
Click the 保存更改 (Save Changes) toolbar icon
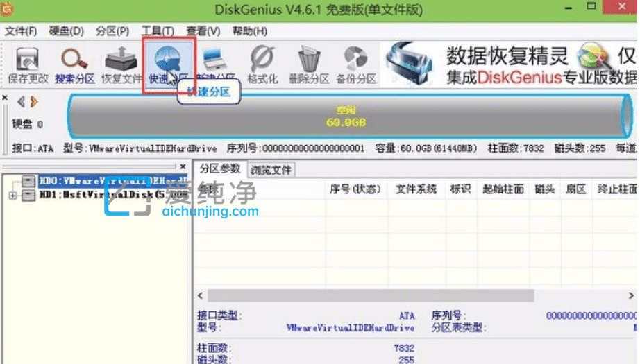[27, 65]
